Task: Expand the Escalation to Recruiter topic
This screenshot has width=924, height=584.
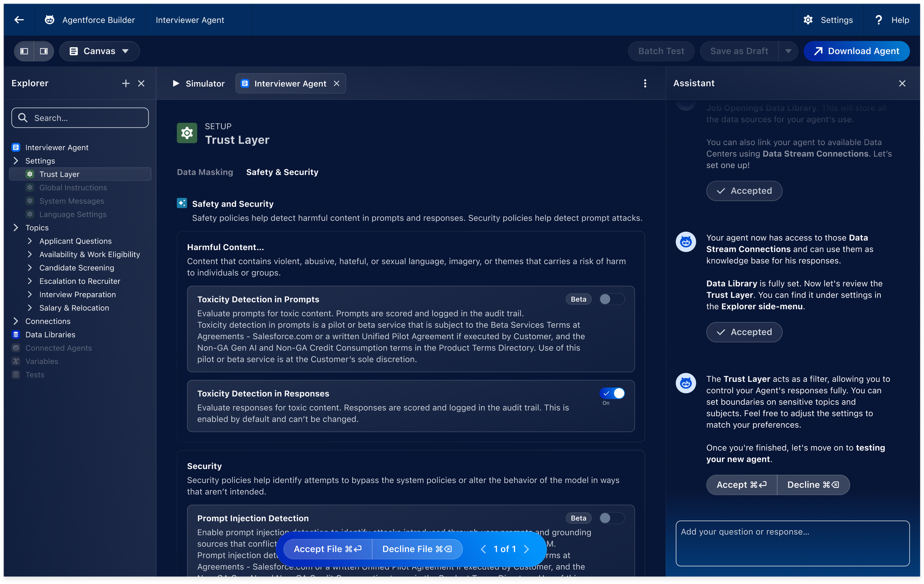Action: point(30,281)
